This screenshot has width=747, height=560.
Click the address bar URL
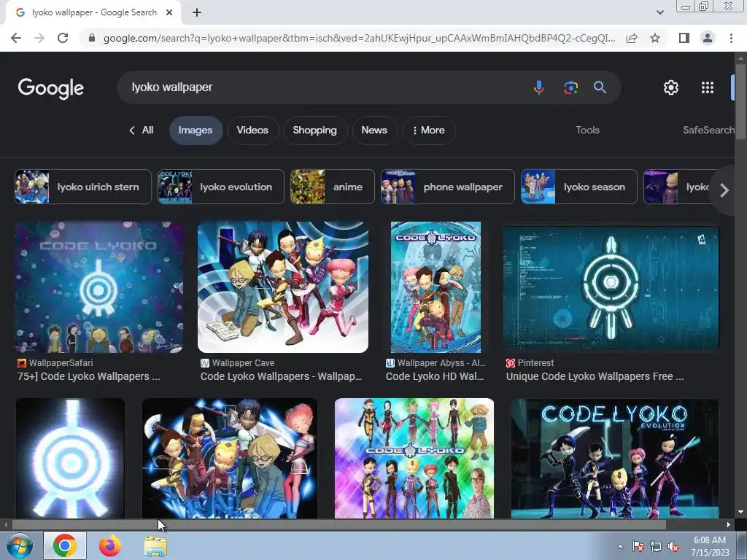click(359, 38)
